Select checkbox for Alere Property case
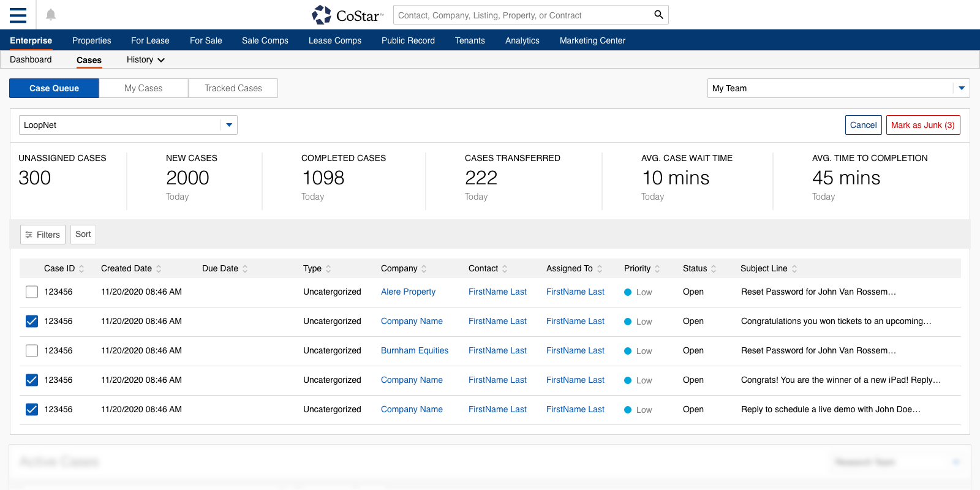Screen dimensions: 980x490 click(x=32, y=292)
